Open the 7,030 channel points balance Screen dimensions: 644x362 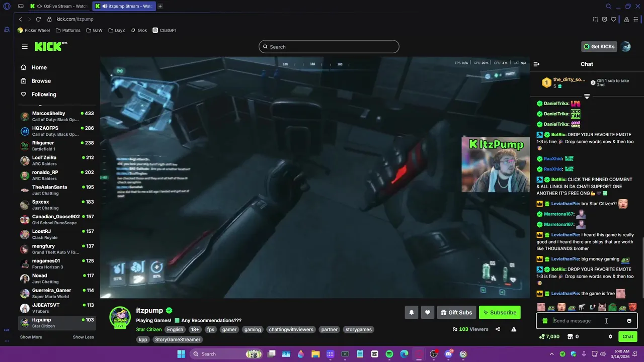point(549,337)
